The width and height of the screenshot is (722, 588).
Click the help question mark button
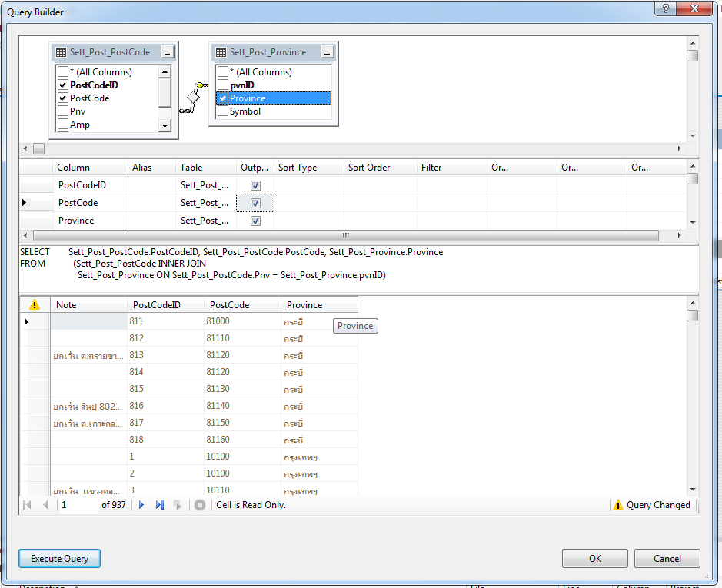pos(665,8)
